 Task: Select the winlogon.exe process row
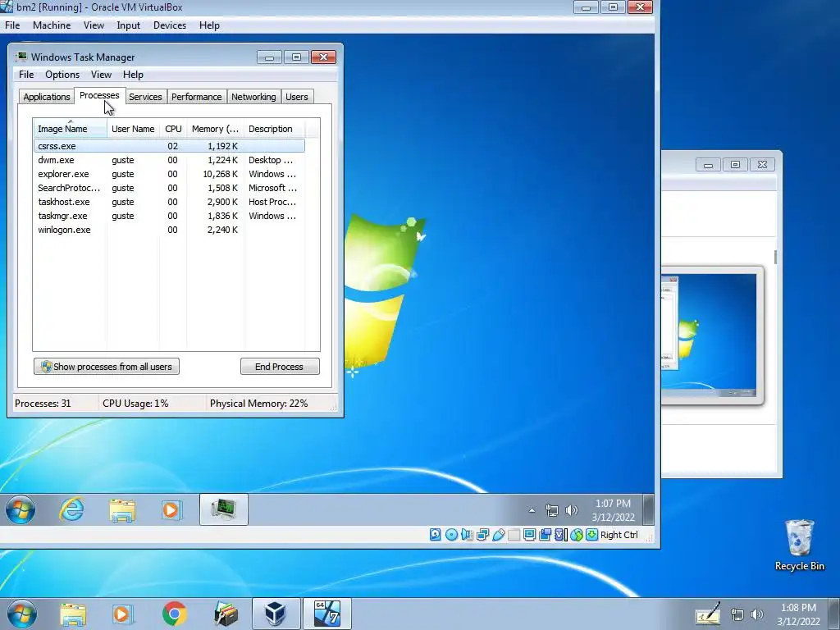click(x=169, y=230)
